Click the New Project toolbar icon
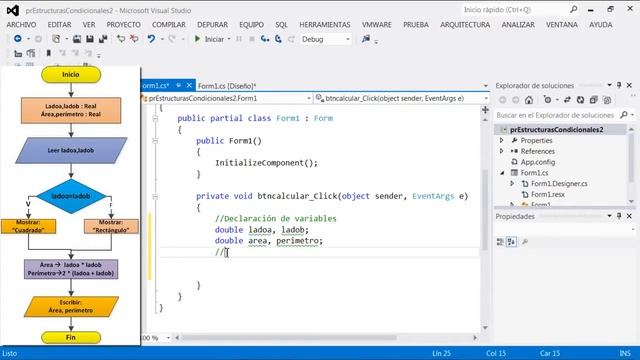The image size is (640, 360). (56, 39)
